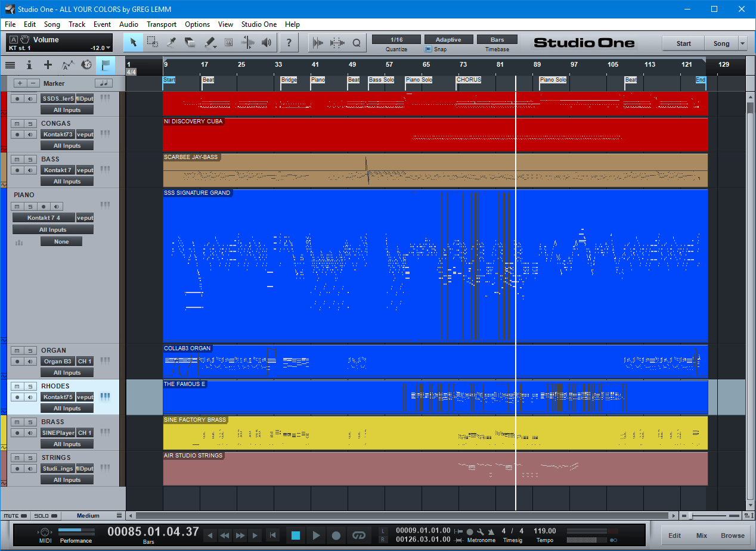Open the ORGAN track Organ B3 dropdown
The width and height of the screenshot is (756, 551).
[x=58, y=362]
